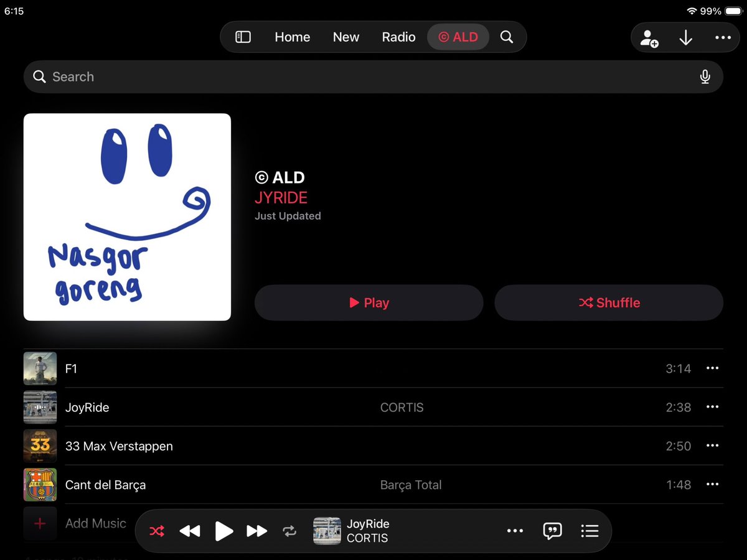This screenshot has height=560, width=747.
Task: Open more options for F1 track
Action: pos(712,368)
